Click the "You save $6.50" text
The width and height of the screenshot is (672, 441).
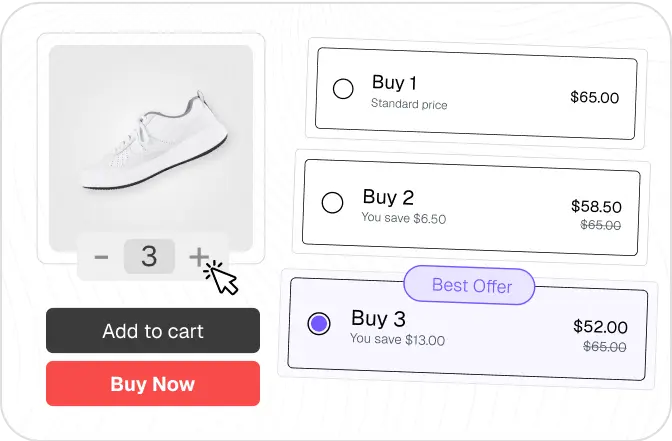pyautogui.click(x=404, y=218)
